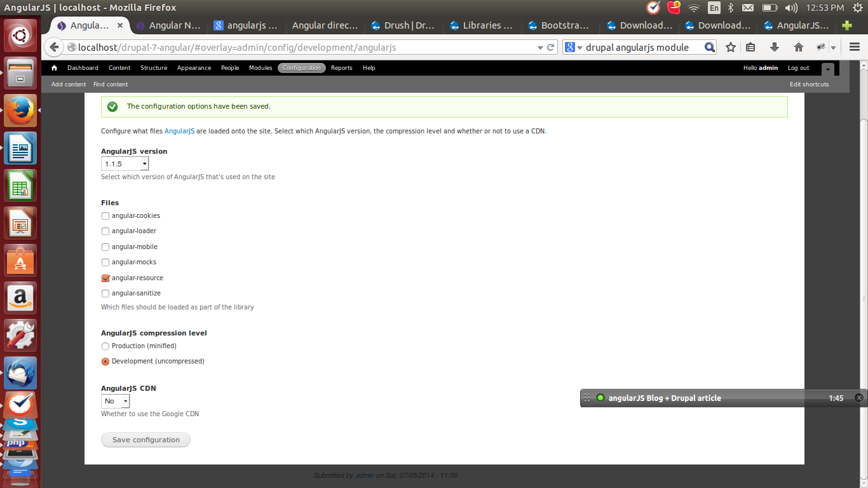Image resolution: width=868 pixels, height=488 pixels.
Task: Switch to the Bootstra... browser tab
Action: (560, 25)
